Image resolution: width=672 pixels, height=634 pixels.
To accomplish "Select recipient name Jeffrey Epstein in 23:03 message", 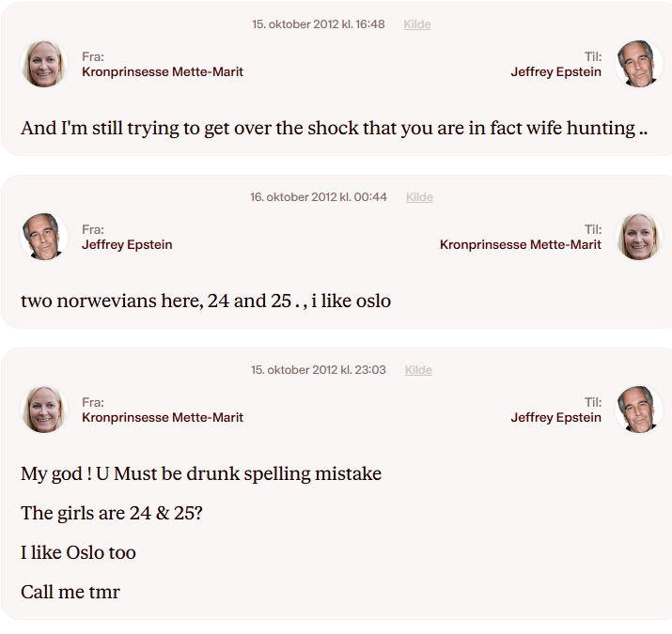I will point(555,418).
